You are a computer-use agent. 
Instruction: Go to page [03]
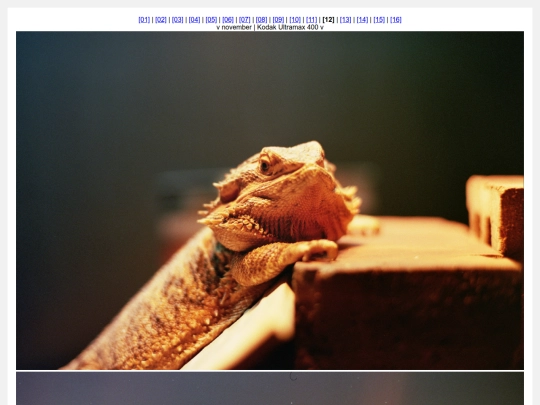(x=177, y=20)
